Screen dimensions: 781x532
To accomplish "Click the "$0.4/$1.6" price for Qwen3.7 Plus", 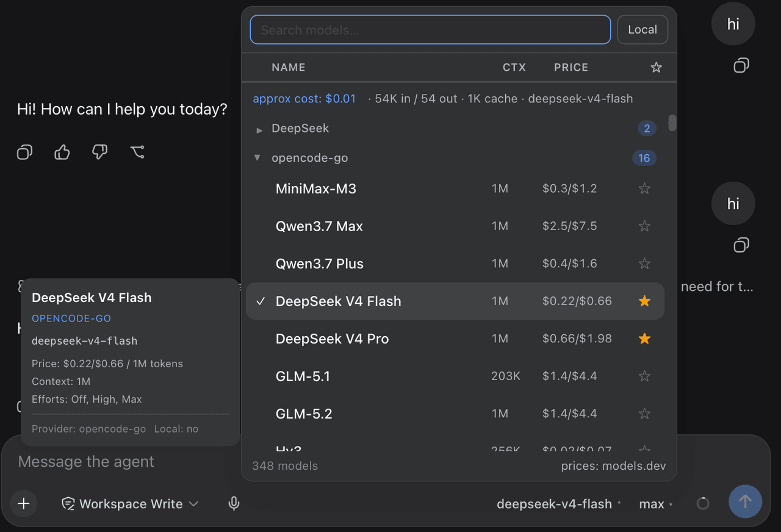I will coord(570,264).
